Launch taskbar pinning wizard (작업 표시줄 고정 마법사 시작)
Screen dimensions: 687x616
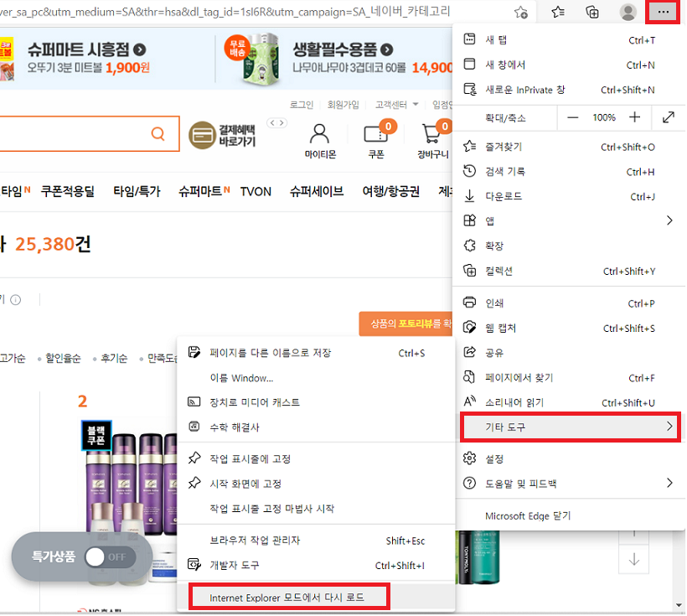[316, 509]
